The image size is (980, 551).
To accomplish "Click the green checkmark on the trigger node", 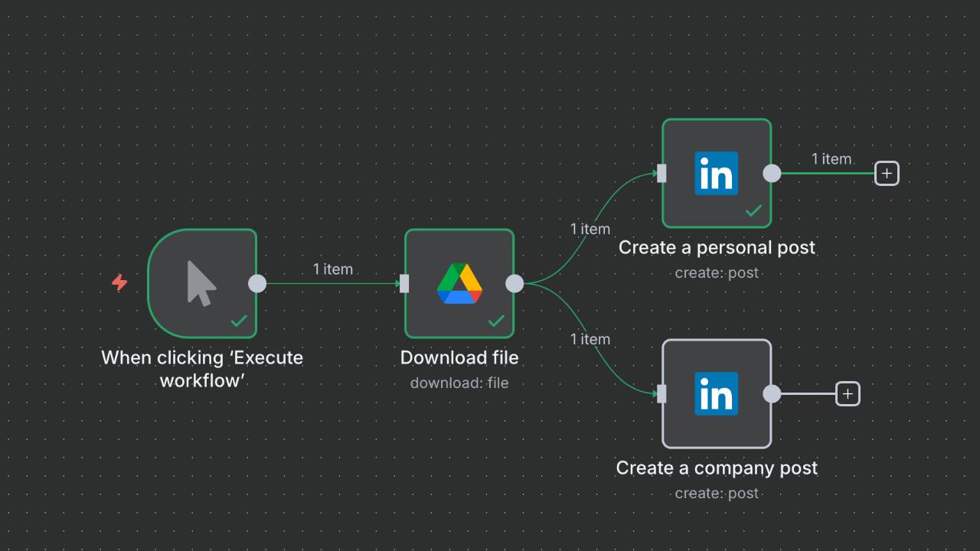I will (239, 321).
